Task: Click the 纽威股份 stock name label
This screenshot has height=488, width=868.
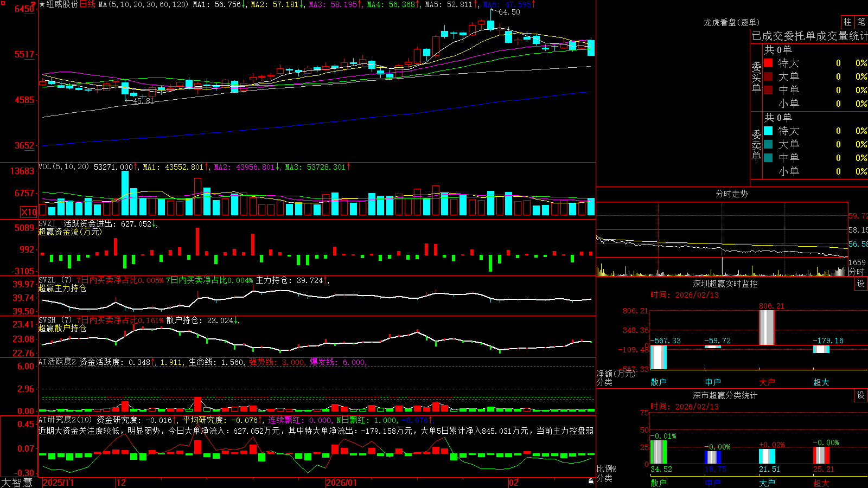Action: pos(62,4)
